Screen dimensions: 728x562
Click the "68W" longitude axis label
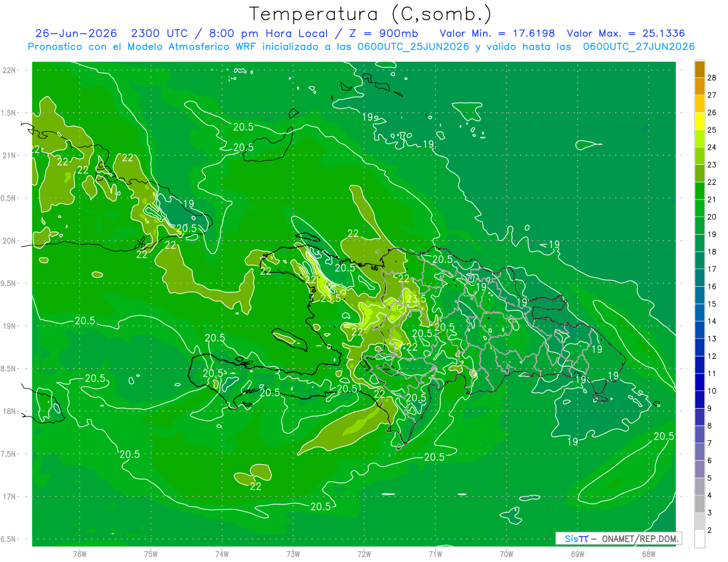(x=649, y=554)
